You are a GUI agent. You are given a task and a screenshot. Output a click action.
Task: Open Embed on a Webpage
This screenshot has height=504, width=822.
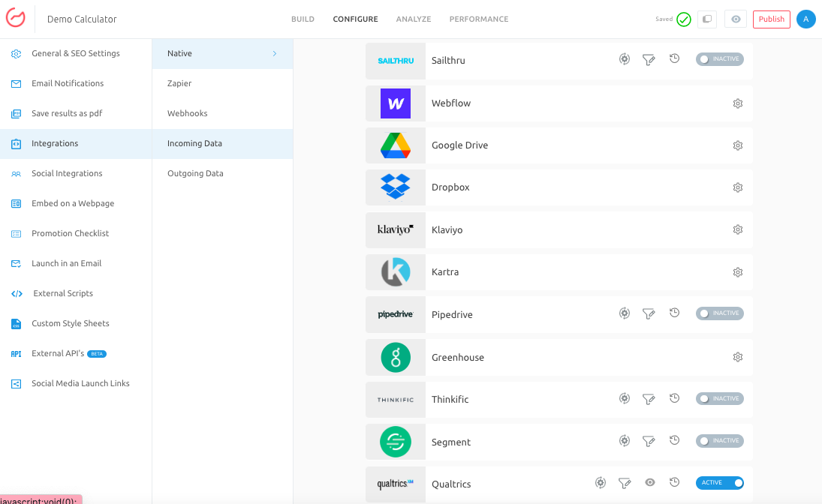(x=76, y=203)
